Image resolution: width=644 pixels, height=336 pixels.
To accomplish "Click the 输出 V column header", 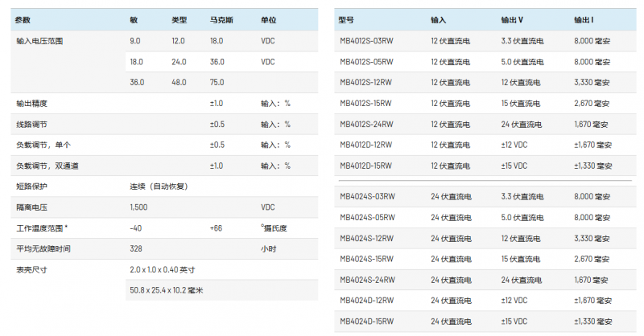I will click(x=488, y=18).
